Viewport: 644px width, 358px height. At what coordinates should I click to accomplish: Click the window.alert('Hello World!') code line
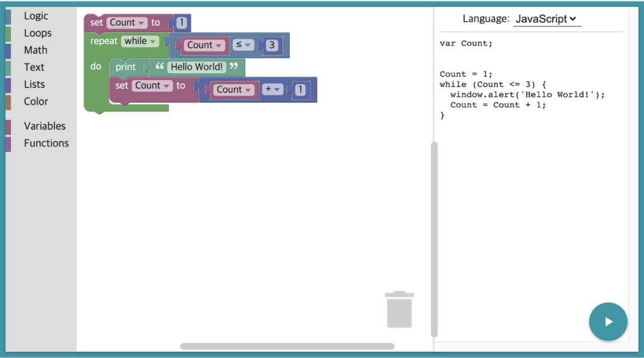[x=528, y=95]
